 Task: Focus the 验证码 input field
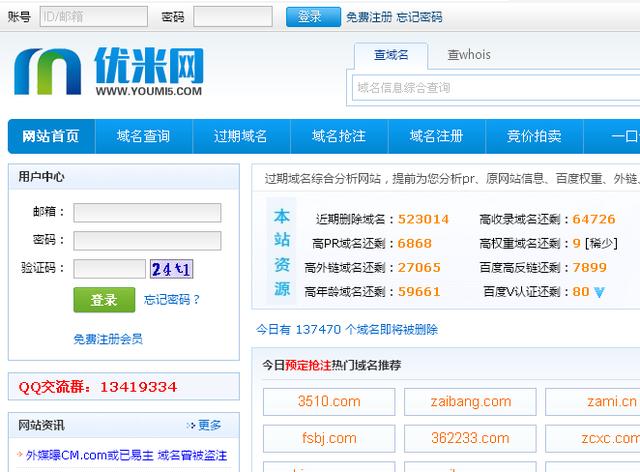coord(109,269)
